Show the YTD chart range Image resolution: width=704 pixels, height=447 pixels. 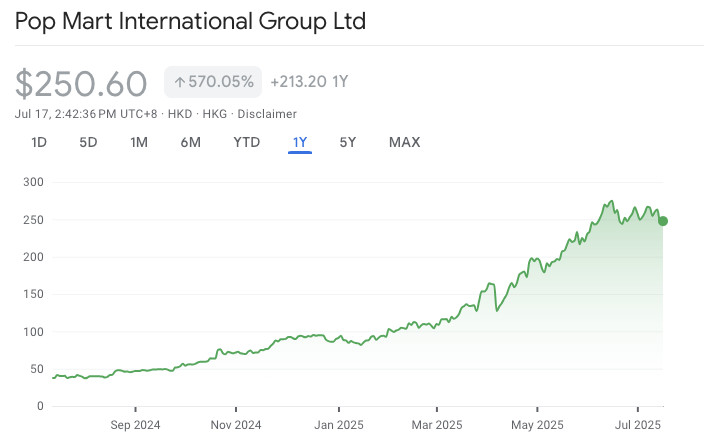(246, 142)
